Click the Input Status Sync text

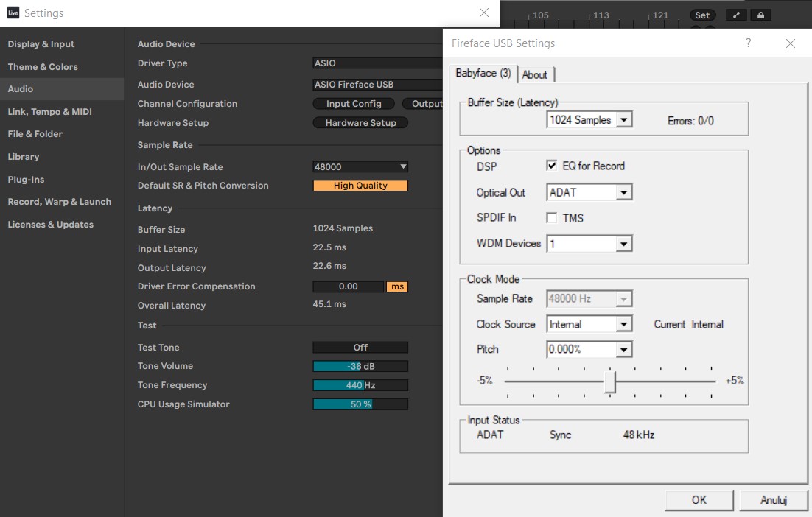click(560, 435)
